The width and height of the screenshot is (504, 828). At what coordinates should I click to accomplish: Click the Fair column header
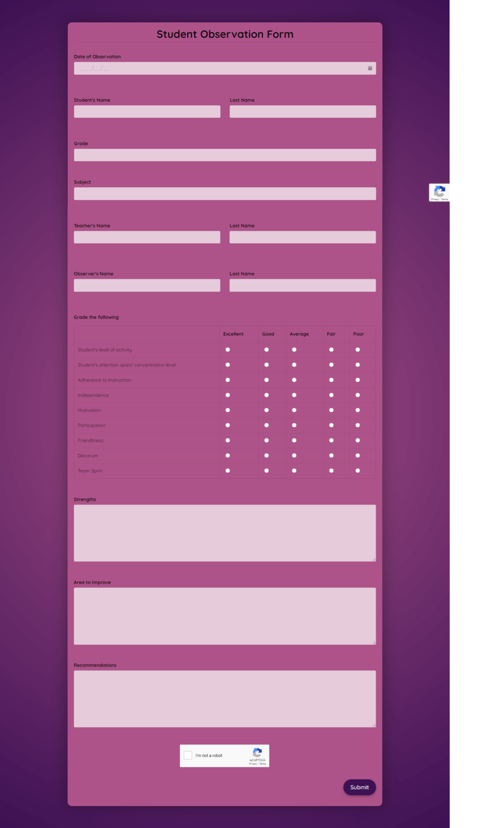(x=331, y=334)
